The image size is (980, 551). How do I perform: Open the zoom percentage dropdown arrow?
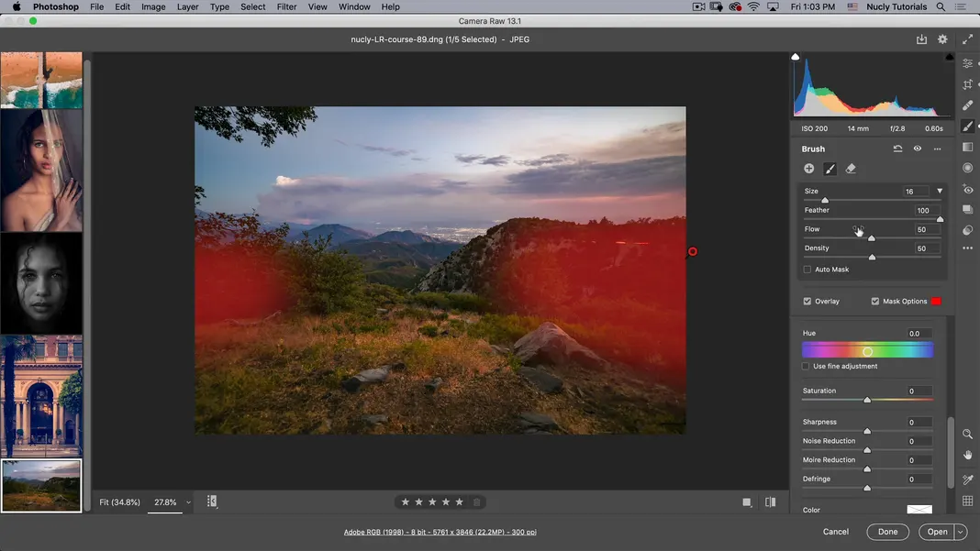tap(188, 502)
